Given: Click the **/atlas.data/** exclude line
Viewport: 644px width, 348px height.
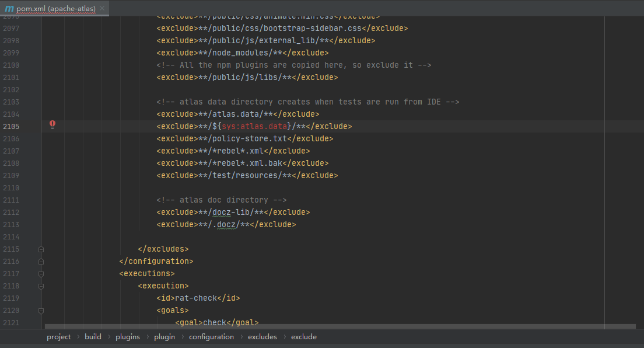Looking at the screenshot, I should (x=238, y=114).
